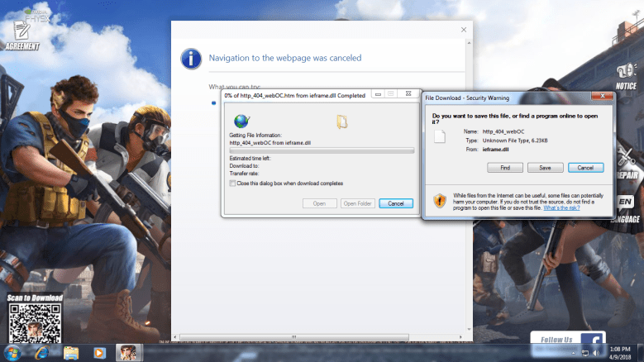Click the web page scroll down arrow
This screenshot has width=644, height=362.
coord(469,330)
